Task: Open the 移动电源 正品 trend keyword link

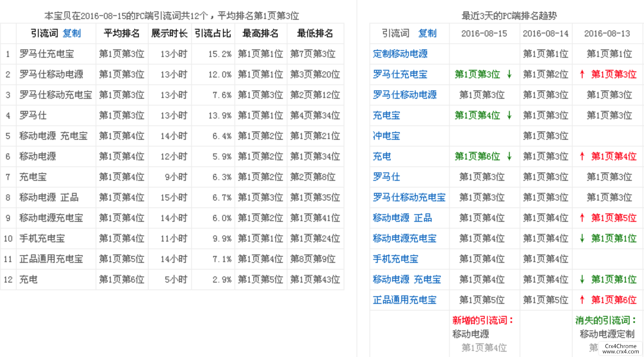Action: coord(402,218)
